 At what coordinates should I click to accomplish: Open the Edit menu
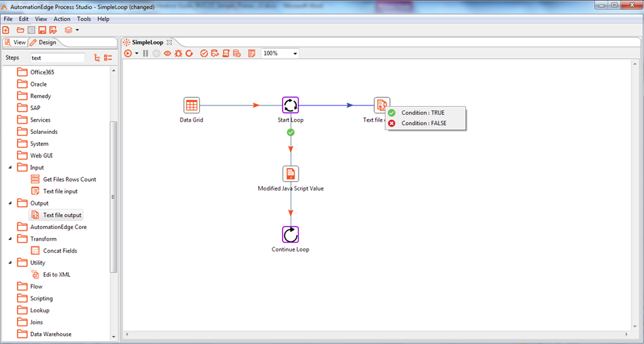point(24,19)
